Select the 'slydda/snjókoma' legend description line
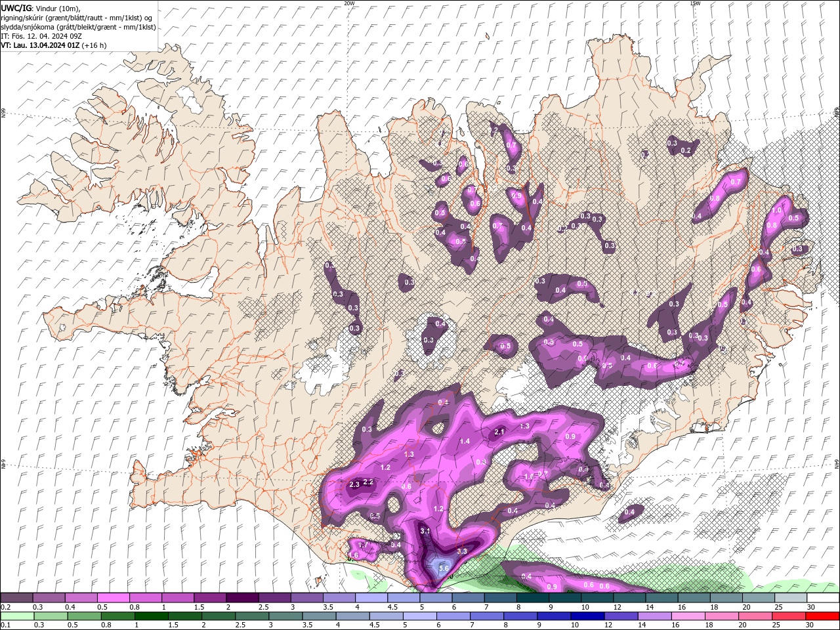This screenshot has width=840, height=630. (x=78, y=27)
